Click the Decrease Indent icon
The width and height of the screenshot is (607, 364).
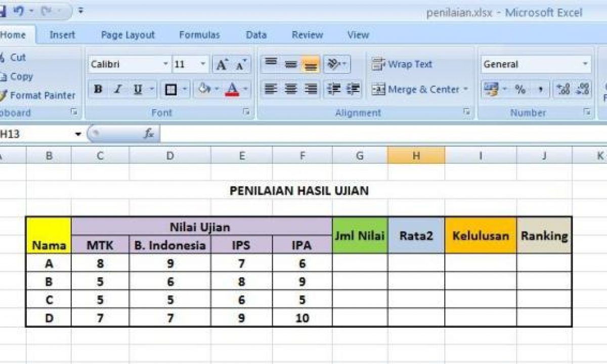pyautogui.click(x=334, y=89)
